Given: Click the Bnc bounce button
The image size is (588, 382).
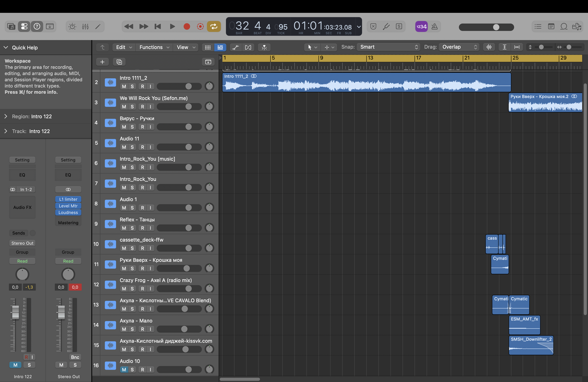Looking at the screenshot, I should point(75,357).
